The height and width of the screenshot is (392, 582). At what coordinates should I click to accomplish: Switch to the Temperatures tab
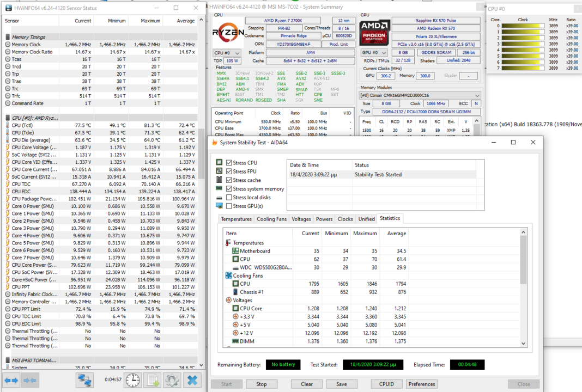tap(236, 219)
